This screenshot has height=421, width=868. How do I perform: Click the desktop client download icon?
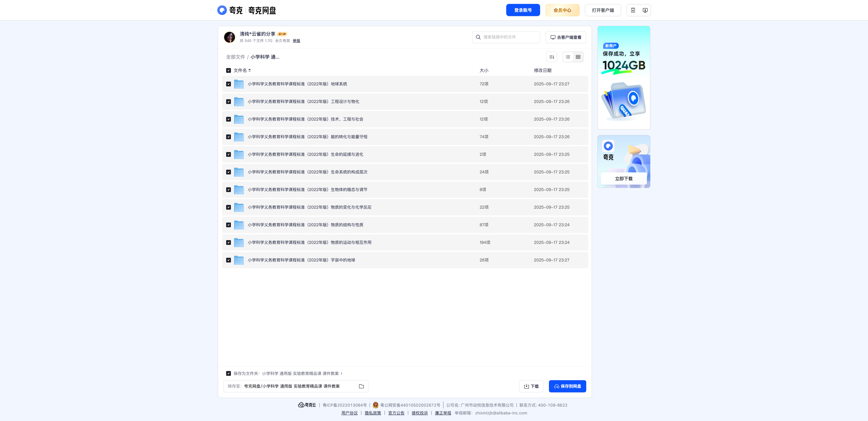645,10
